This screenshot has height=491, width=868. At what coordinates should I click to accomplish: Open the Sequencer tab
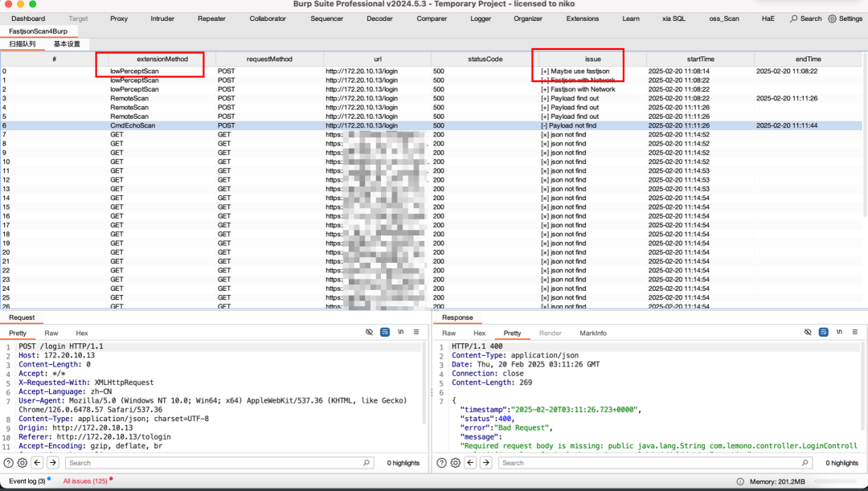pos(326,18)
